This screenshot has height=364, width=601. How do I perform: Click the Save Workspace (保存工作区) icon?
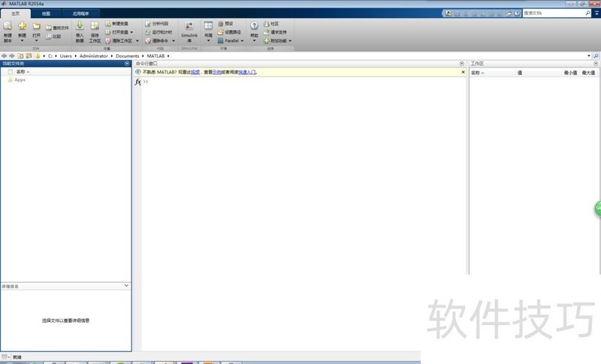coord(95,26)
